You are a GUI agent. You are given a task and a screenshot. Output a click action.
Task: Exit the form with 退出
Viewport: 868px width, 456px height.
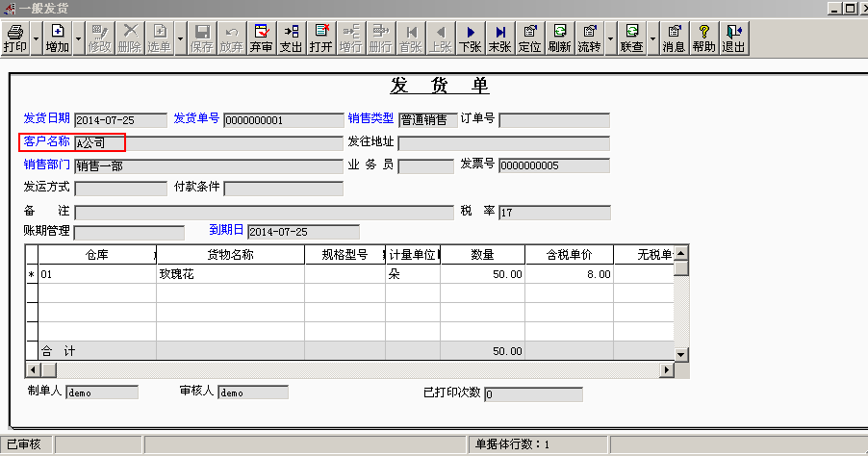click(x=733, y=38)
